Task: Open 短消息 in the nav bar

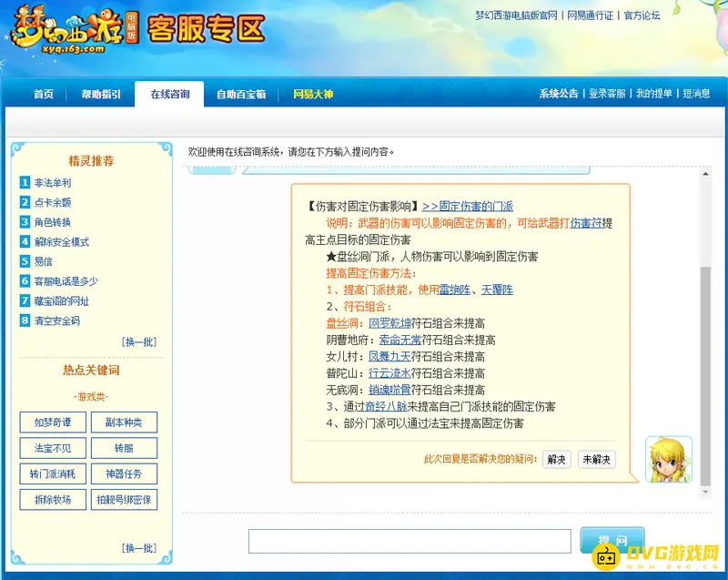Action: pyautogui.click(x=696, y=94)
